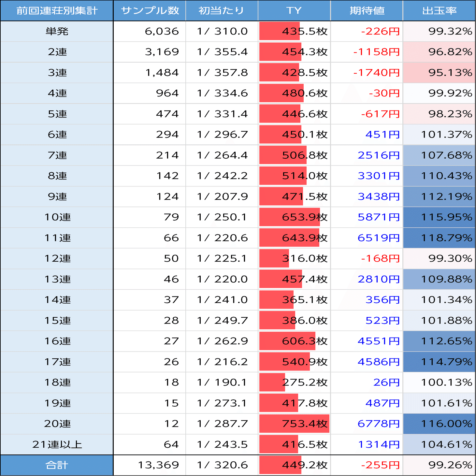Click the 116.00% payout cell
Viewport: 476px width, 476px height.
point(439,424)
